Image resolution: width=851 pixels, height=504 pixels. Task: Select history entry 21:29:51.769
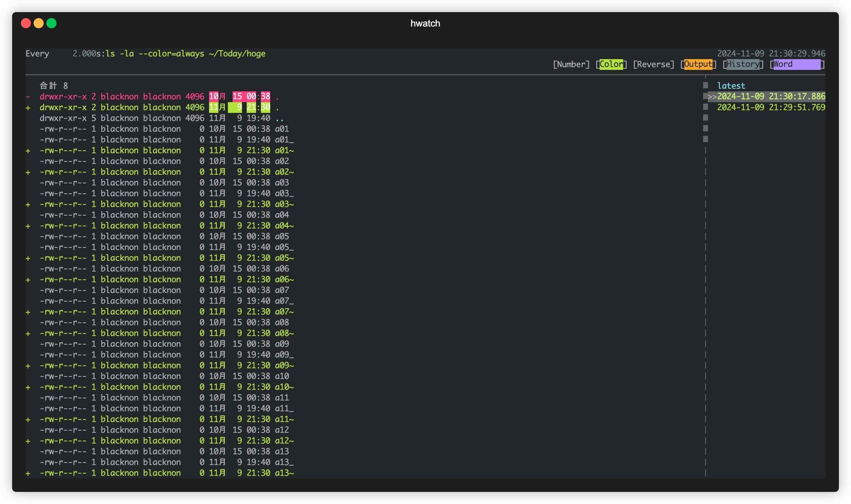770,107
